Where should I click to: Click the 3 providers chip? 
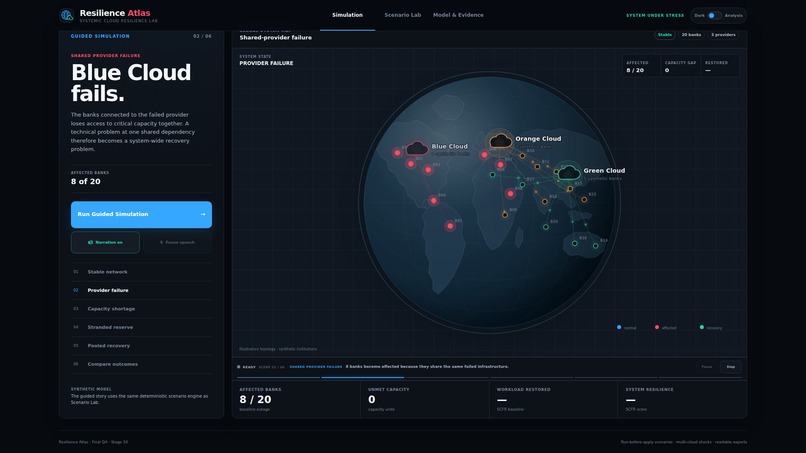723,35
